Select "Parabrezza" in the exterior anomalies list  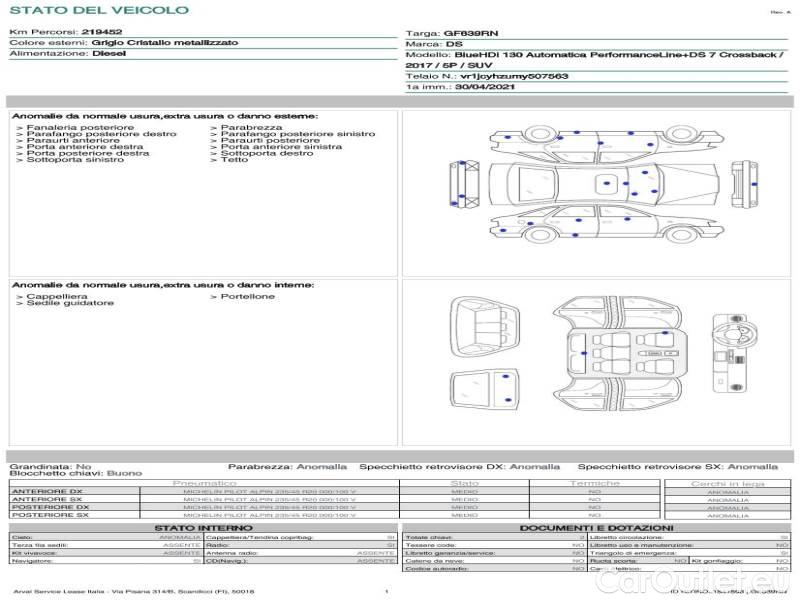point(252,128)
